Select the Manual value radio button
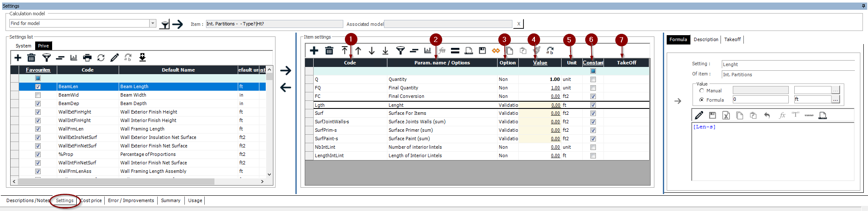 701,91
